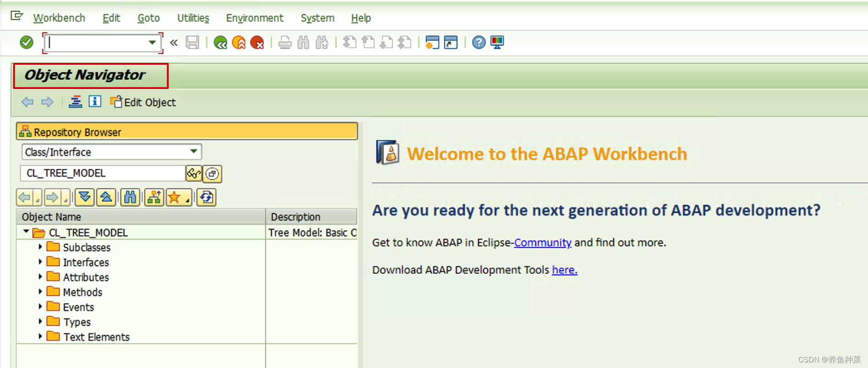Image resolution: width=868 pixels, height=368 pixels.
Task: Select the Methods tree row text
Action: point(82,292)
